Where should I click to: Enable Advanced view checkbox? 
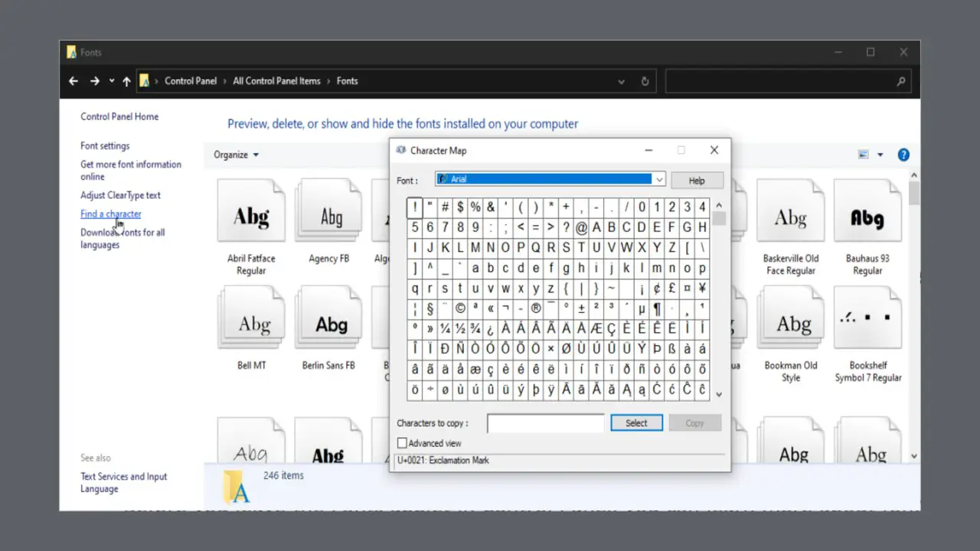pos(402,443)
